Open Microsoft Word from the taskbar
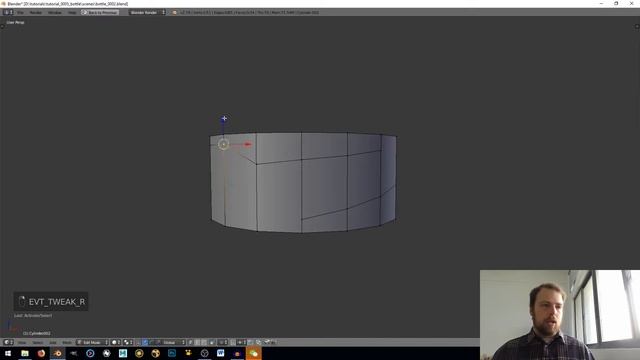This screenshot has height=360, width=640. point(221,353)
